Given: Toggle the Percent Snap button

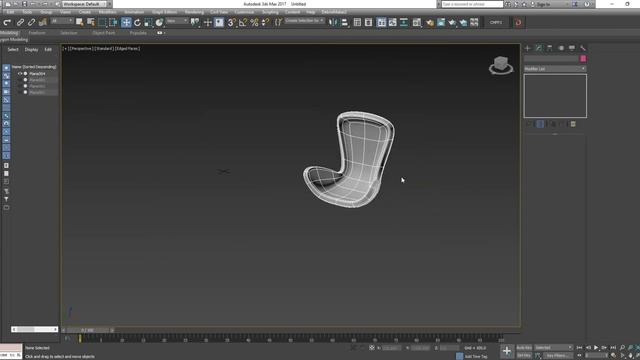Looking at the screenshot, I should click(254, 22).
